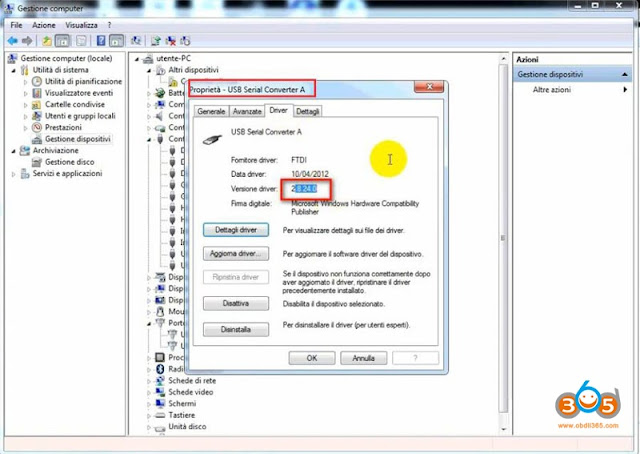Viewport: 640px width, 454px height.
Task: Expand the Schede di rete node
Action: [149, 381]
